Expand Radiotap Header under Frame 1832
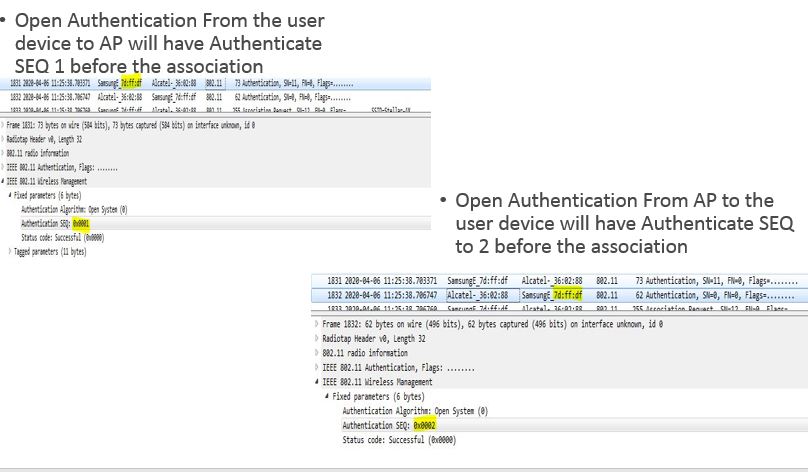 point(316,339)
